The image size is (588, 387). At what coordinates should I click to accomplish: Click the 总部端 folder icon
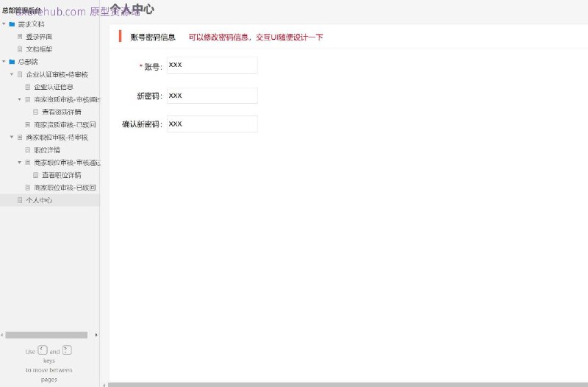(x=12, y=62)
